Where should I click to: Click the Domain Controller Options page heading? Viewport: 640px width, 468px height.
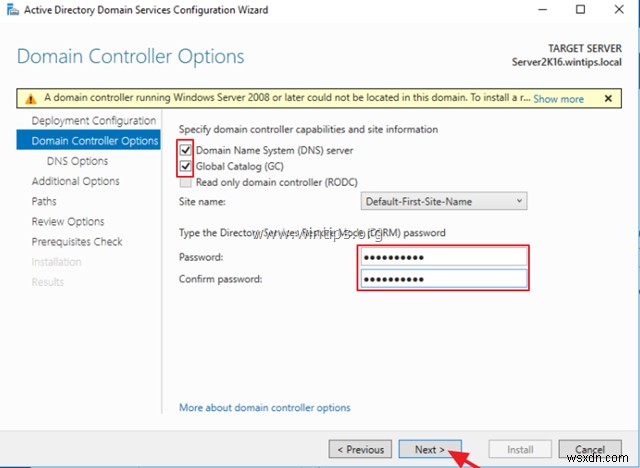(131, 56)
